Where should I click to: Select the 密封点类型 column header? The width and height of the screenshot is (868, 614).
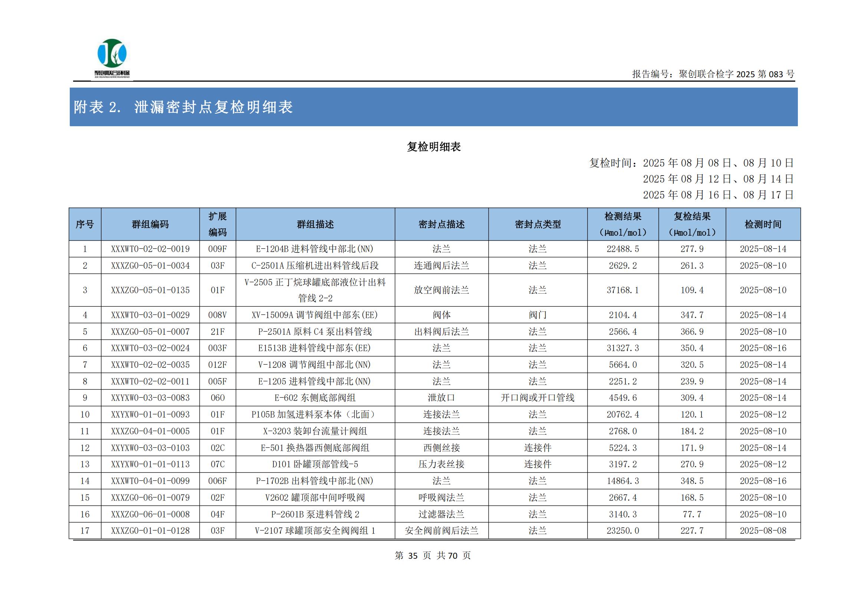[537, 224]
